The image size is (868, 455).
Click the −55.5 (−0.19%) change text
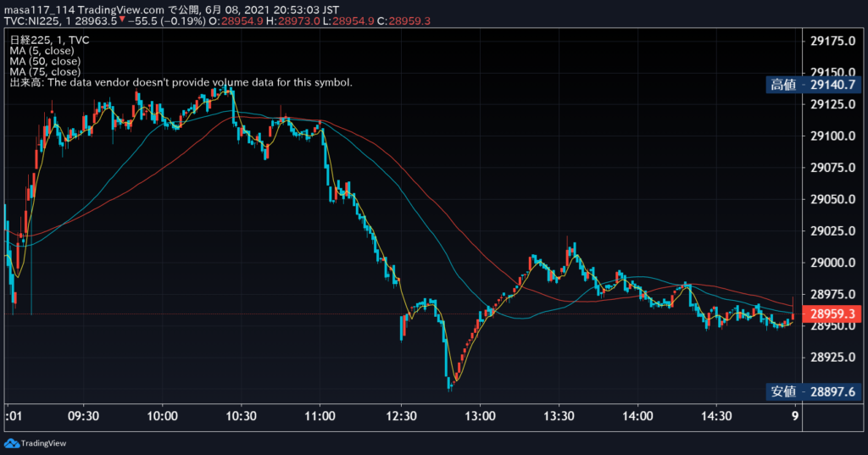click(167, 21)
